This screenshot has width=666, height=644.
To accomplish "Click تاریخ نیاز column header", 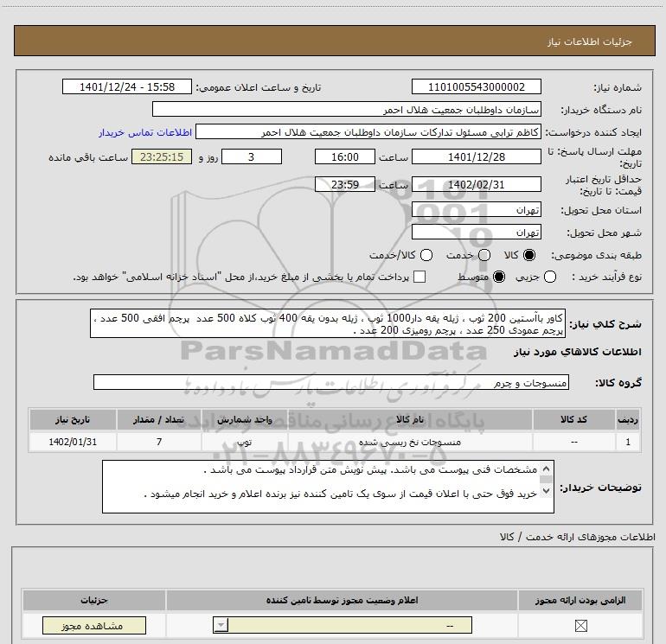I will point(73,419).
